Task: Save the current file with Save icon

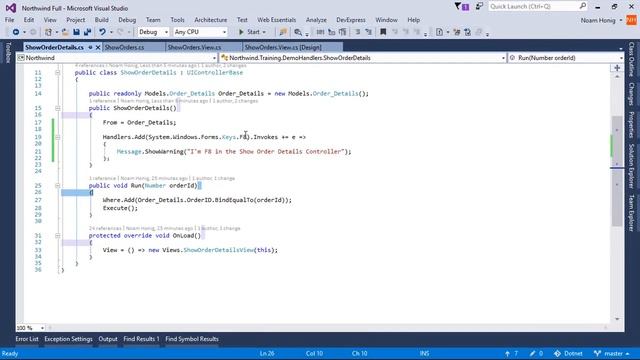Action: (76, 32)
